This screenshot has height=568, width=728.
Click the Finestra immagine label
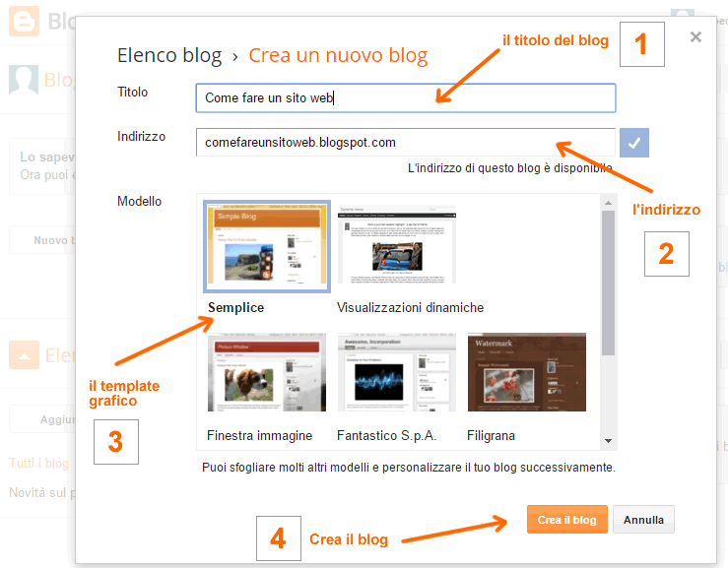click(x=259, y=436)
